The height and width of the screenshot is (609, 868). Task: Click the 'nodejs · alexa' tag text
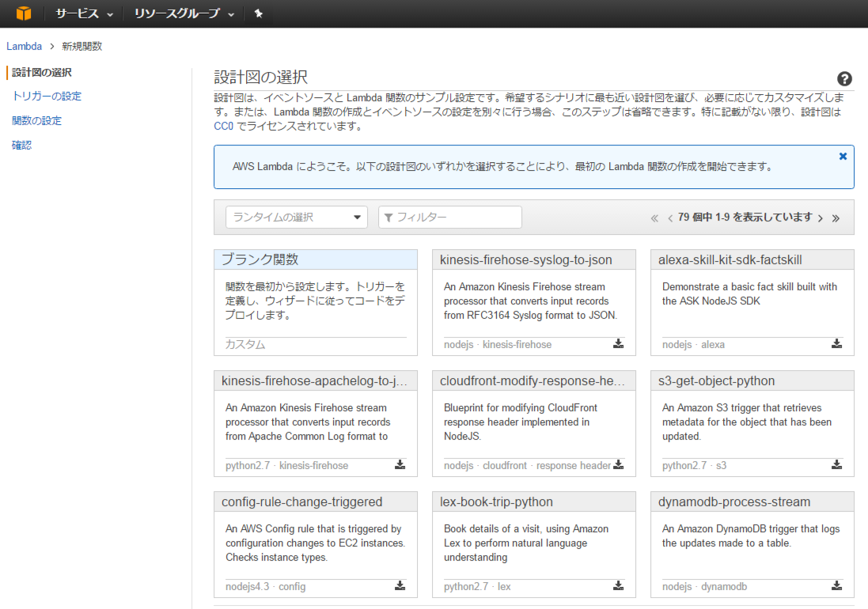pos(693,345)
